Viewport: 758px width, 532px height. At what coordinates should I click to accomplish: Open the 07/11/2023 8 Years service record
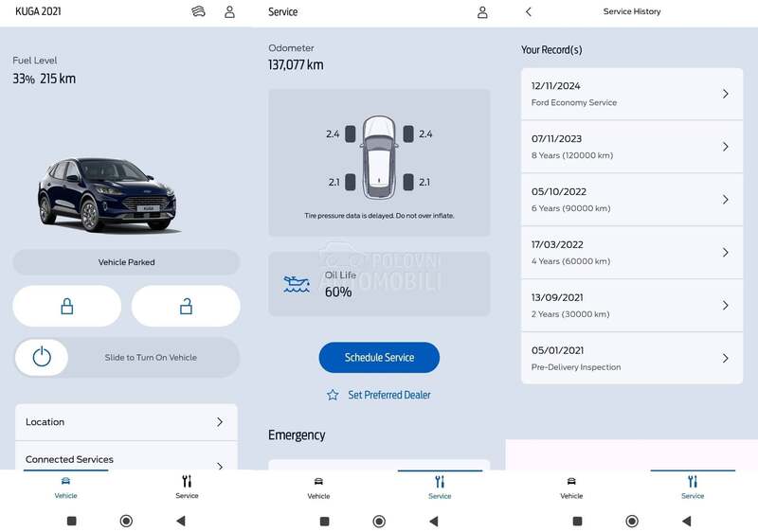[632, 147]
